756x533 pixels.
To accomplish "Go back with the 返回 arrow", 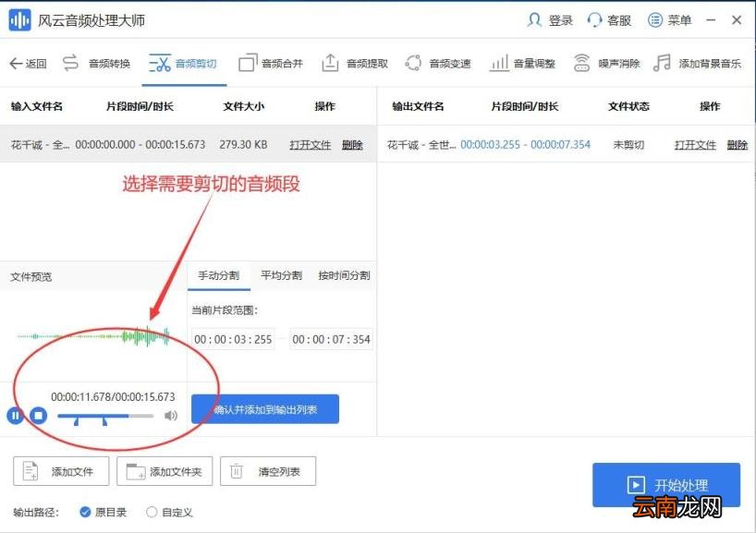I will (x=28, y=63).
